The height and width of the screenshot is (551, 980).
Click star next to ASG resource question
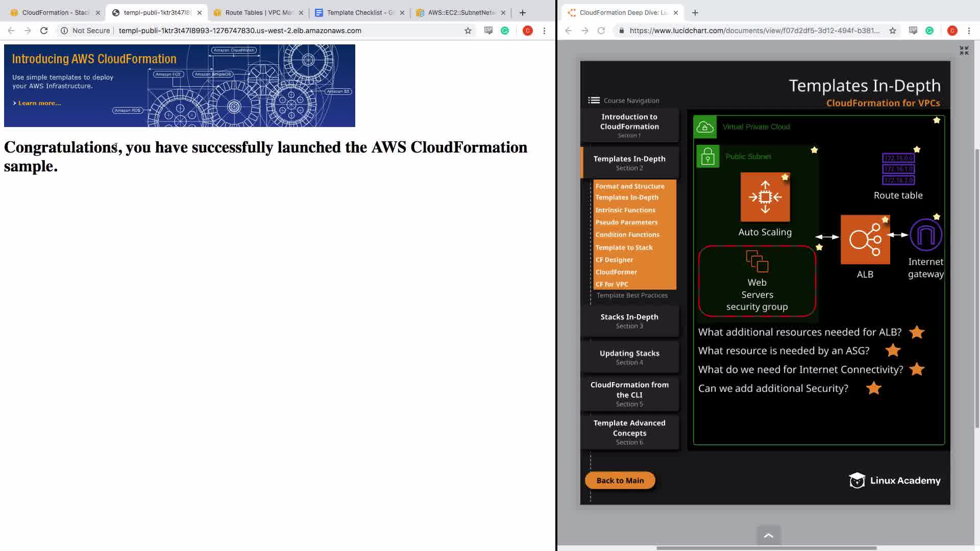pos(893,351)
